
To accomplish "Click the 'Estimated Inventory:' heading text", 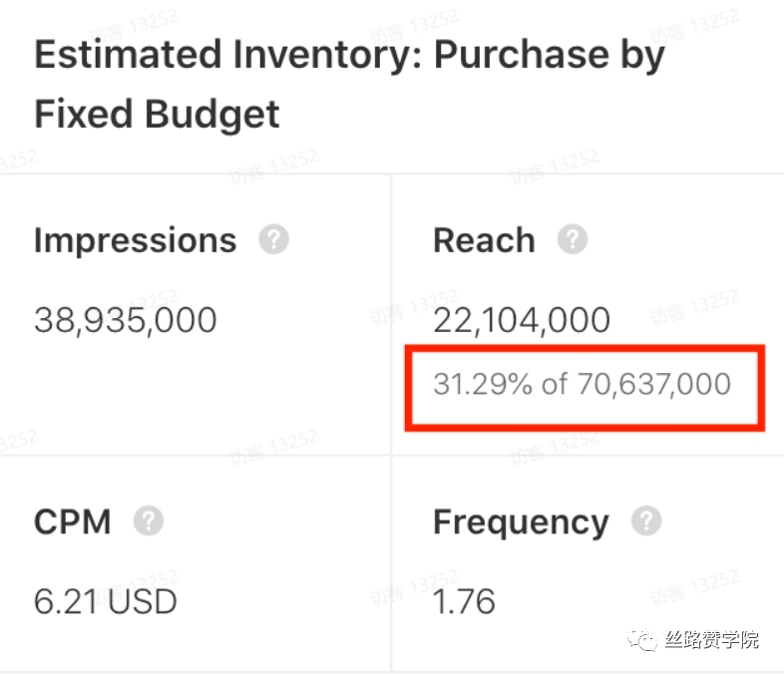I will pos(227,55).
